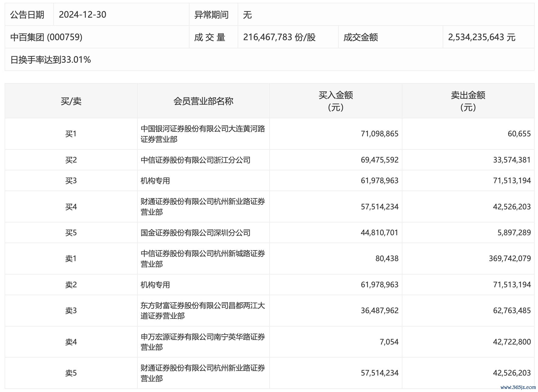Image resolution: width=538 pixels, height=392 pixels.
Task: Select the 买3 row label
Action: click(x=71, y=180)
